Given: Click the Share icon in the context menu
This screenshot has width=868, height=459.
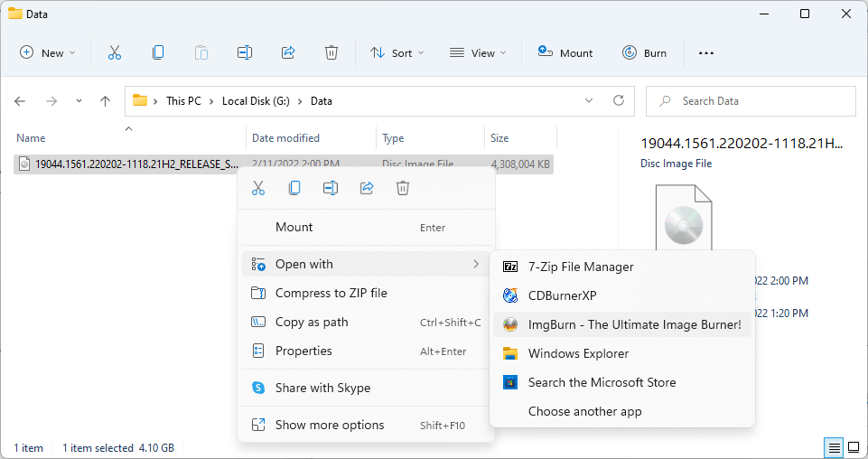Looking at the screenshot, I should click(367, 188).
